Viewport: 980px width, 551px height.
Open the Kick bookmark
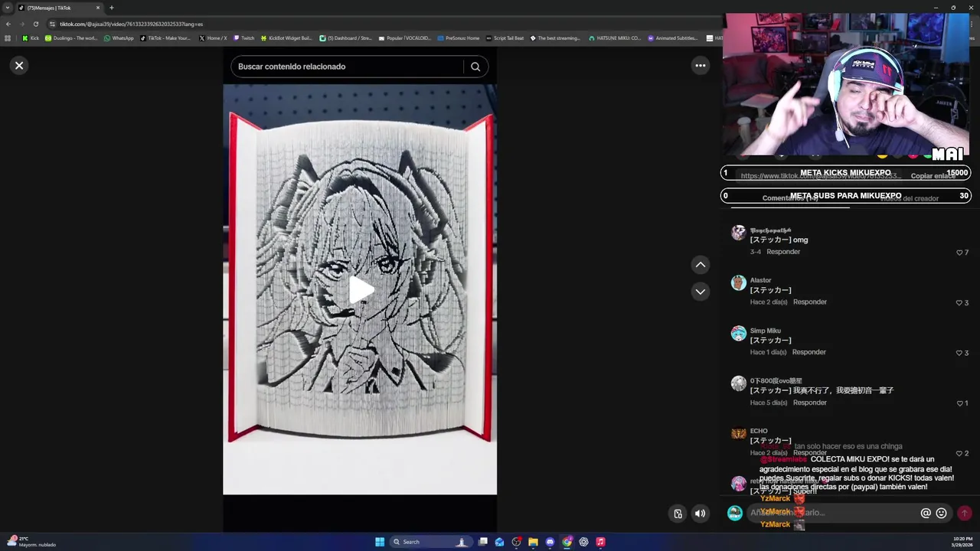coord(31,38)
